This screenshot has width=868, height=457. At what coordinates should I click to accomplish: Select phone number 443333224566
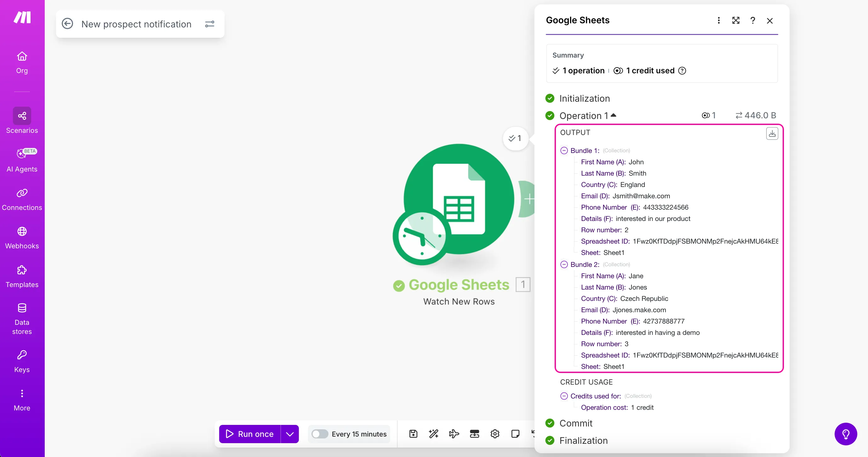point(665,207)
